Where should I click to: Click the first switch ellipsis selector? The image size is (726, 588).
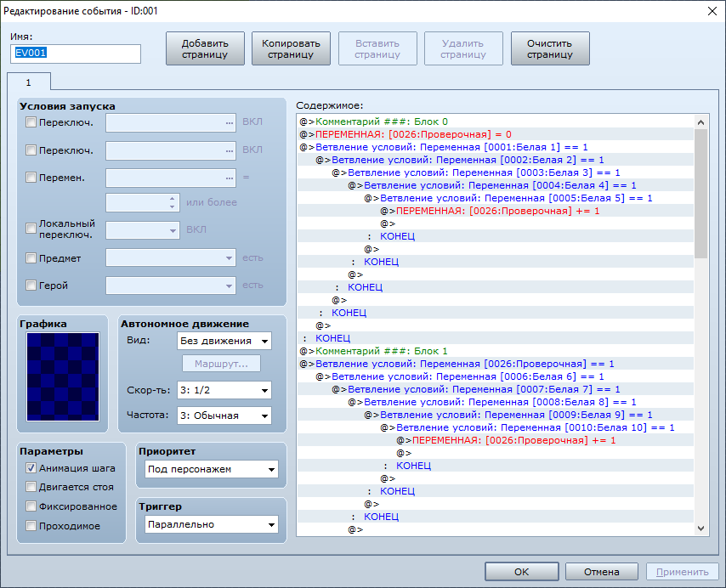point(230,123)
